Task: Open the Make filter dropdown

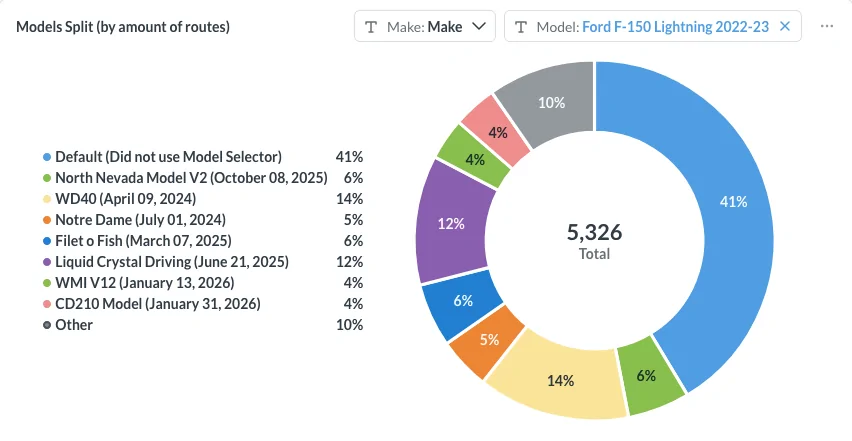Action: pyautogui.click(x=425, y=27)
